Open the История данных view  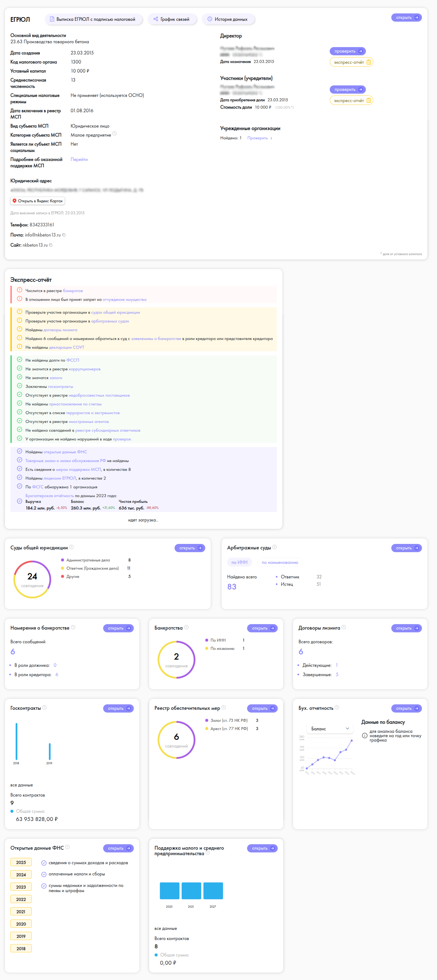(228, 19)
